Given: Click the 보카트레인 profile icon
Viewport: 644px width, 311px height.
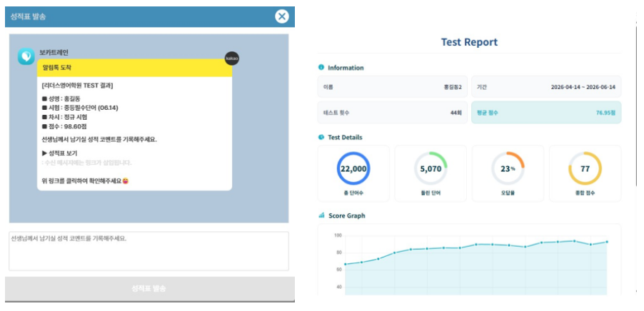Looking at the screenshot, I should pyautogui.click(x=26, y=56).
